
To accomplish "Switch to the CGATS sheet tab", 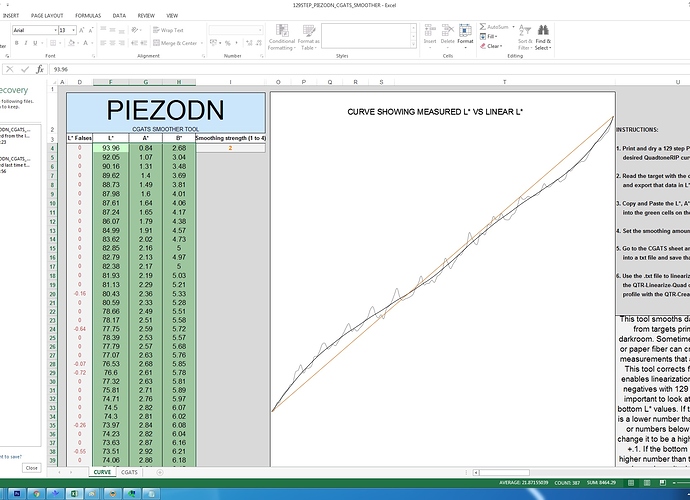I will pyautogui.click(x=131, y=470).
